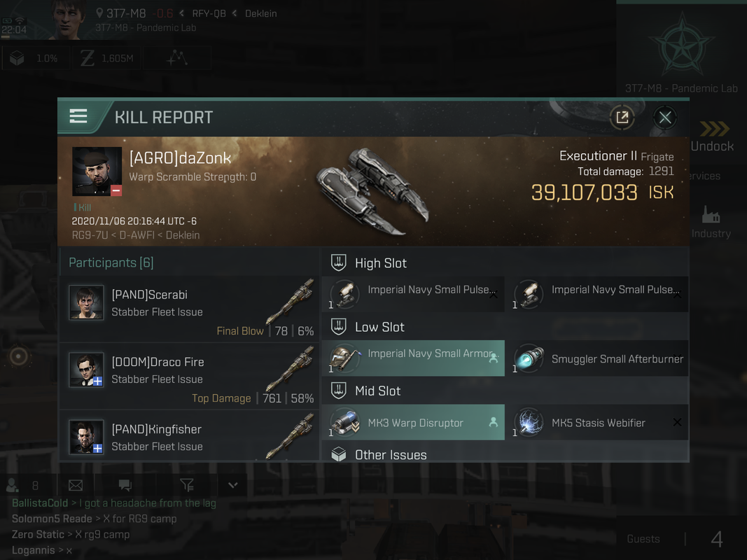Screen dimensions: 747x560
Task: Click the share kill report icon
Action: click(622, 117)
